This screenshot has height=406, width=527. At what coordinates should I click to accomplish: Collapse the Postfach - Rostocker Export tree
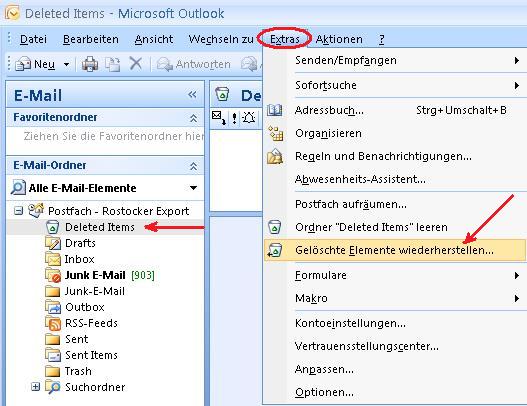tap(18, 211)
